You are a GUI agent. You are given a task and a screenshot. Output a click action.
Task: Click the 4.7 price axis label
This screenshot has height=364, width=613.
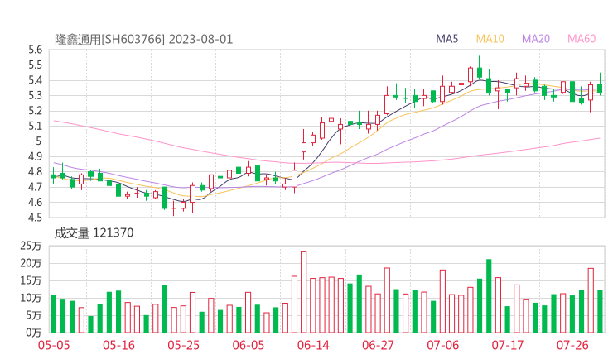click(x=35, y=187)
